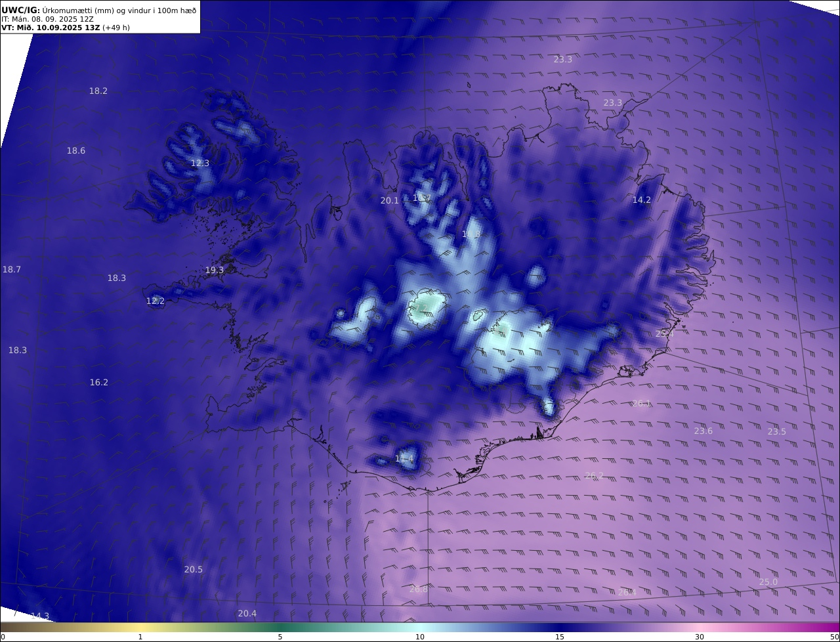Select the 16.2 value label
The height and width of the screenshot is (642, 840).
(x=99, y=383)
